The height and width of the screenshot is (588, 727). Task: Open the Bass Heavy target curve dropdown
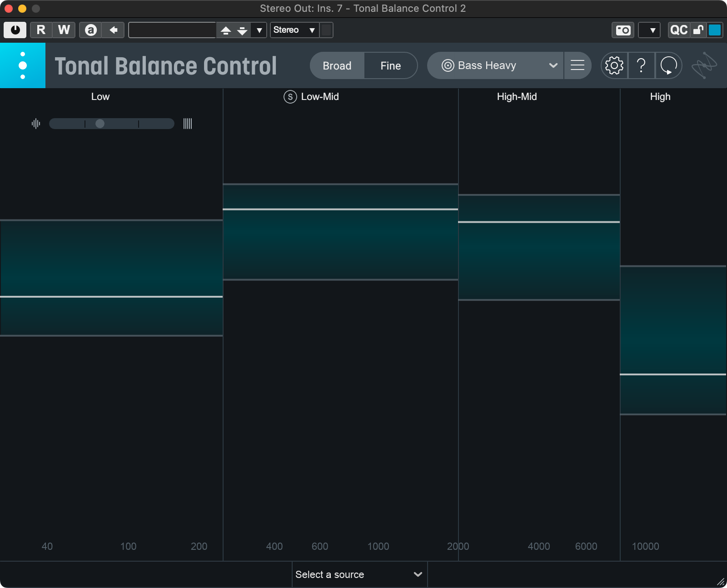tap(495, 65)
